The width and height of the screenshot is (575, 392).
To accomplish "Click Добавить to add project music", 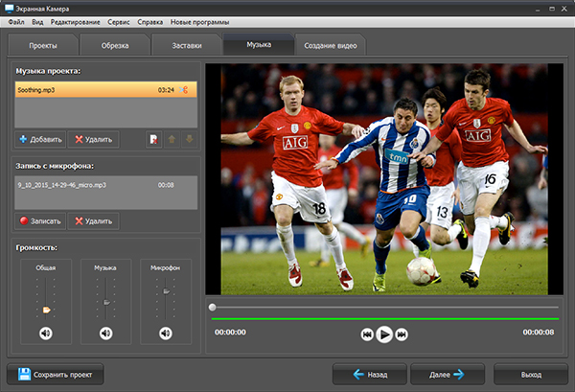I will pos(39,140).
